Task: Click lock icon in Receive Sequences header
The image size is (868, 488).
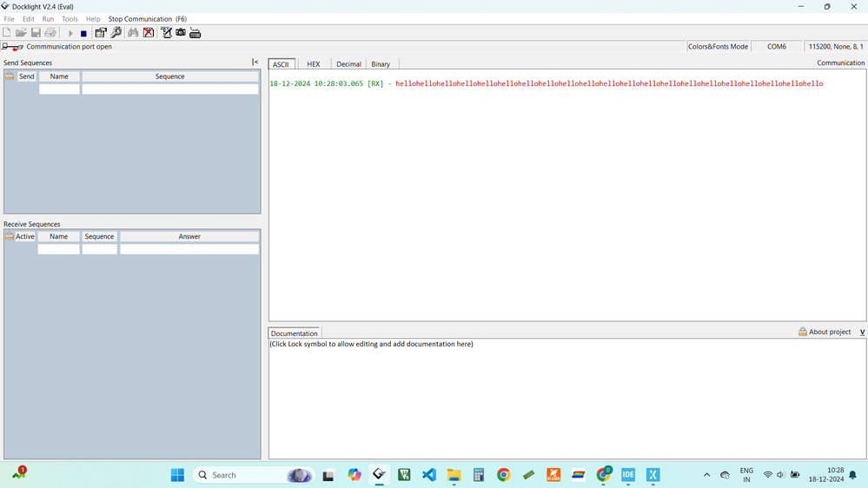Action: tap(10, 236)
